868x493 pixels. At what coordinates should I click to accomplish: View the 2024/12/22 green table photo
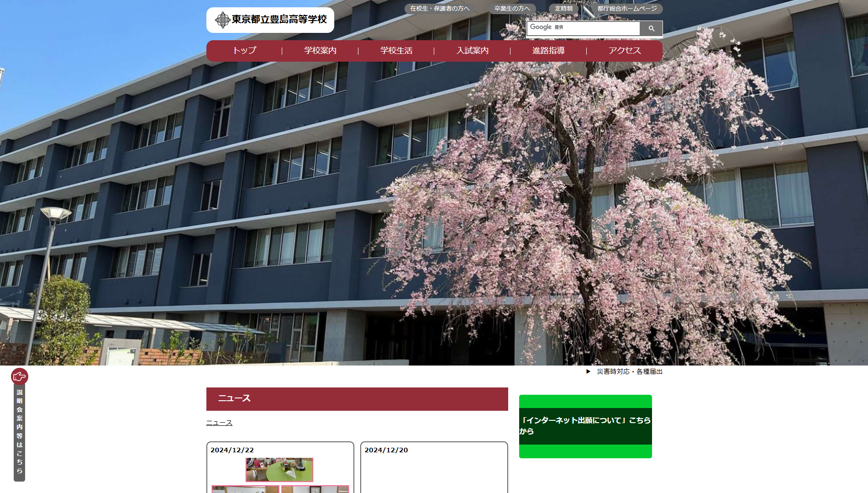tap(279, 470)
